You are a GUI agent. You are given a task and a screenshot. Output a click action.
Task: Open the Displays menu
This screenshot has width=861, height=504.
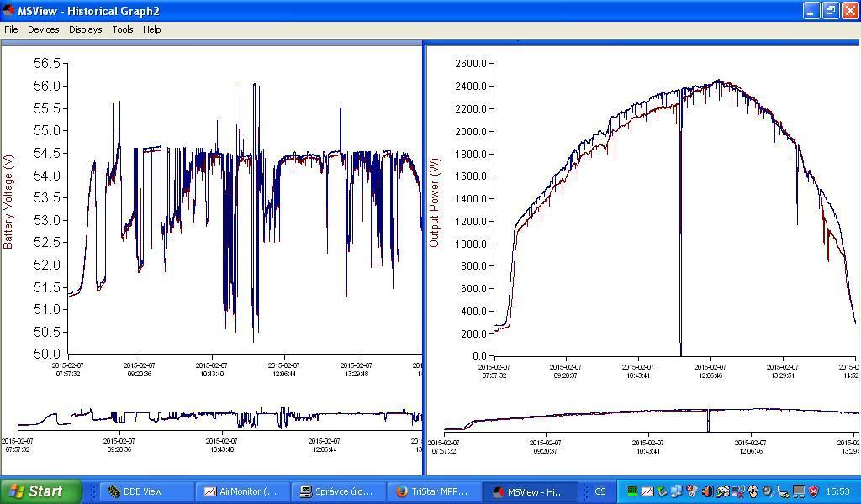pyautogui.click(x=85, y=29)
